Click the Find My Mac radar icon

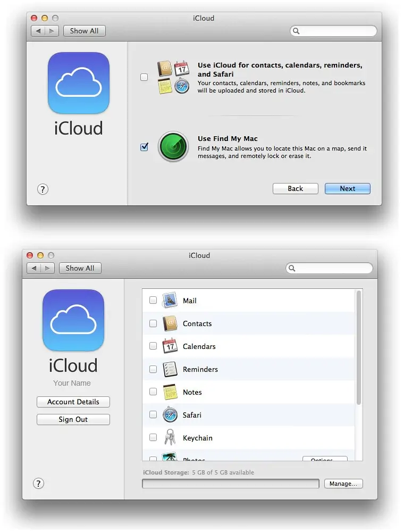[x=173, y=147]
